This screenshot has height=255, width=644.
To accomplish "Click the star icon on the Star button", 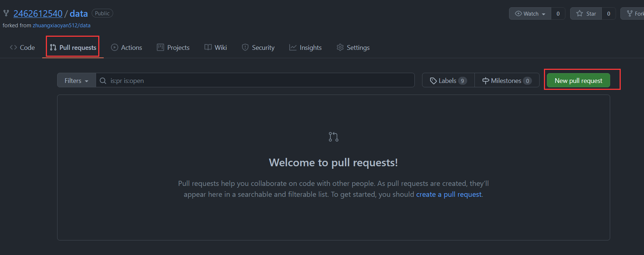I will point(580,13).
